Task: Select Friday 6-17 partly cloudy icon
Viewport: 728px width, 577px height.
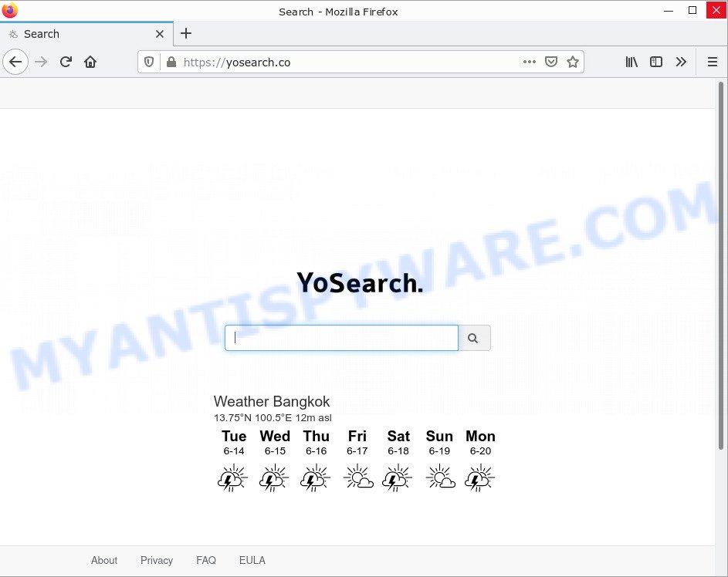Action: (x=358, y=477)
